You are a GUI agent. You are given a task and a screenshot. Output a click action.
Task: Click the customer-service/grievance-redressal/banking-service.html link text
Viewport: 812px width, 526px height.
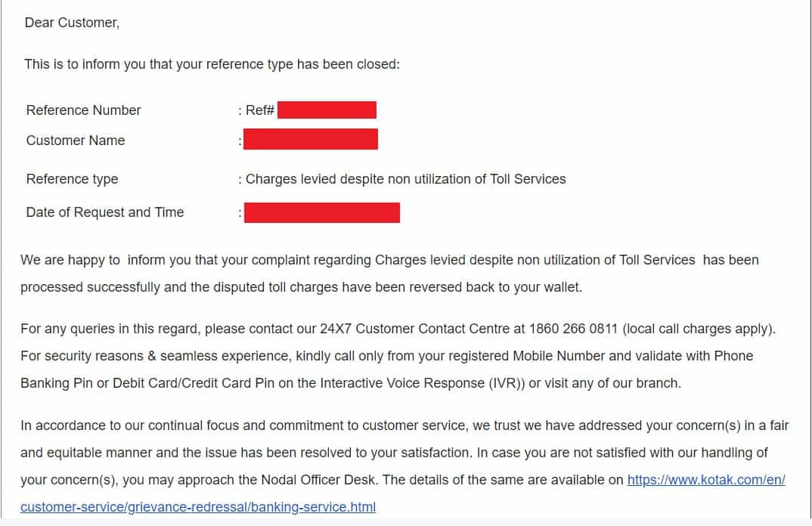click(x=198, y=507)
